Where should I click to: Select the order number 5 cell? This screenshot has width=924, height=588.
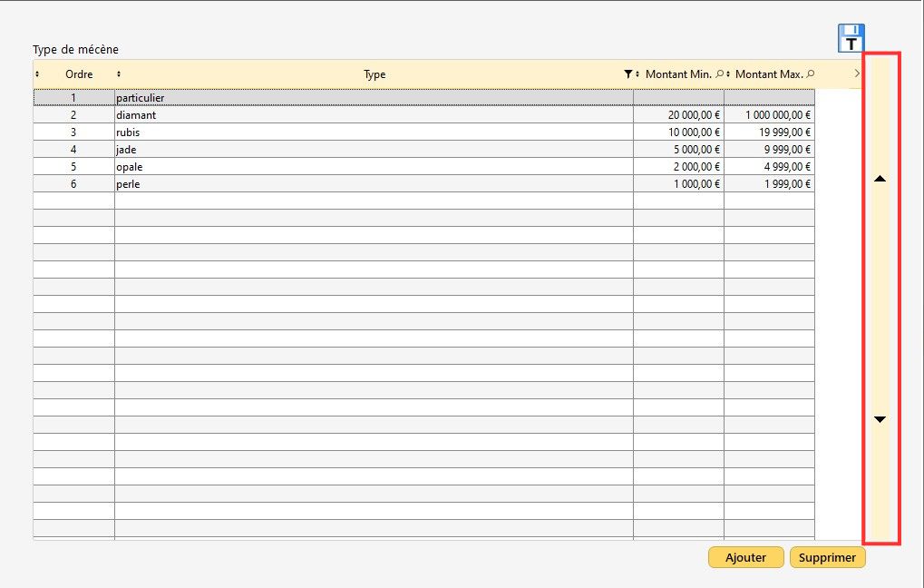[73, 167]
